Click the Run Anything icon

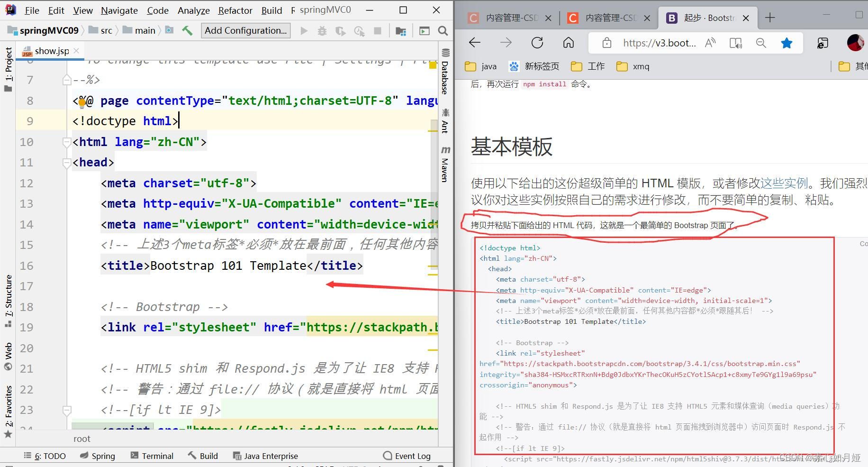[425, 31]
